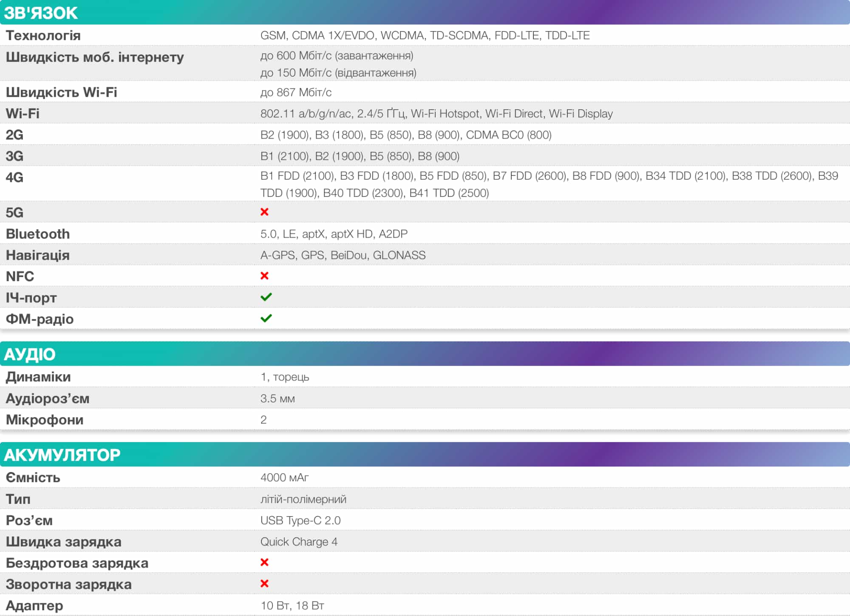Click red cross in Зворотна зарядка row

pyautogui.click(x=264, y=583)
